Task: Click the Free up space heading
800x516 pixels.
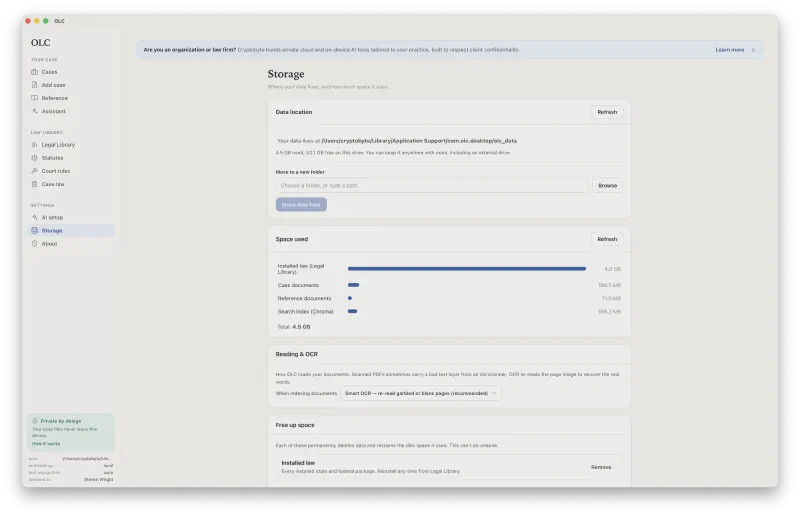Action: click(x=295, y=425)
